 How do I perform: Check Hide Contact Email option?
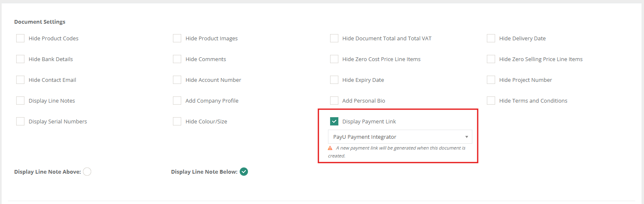pos(20,80)
